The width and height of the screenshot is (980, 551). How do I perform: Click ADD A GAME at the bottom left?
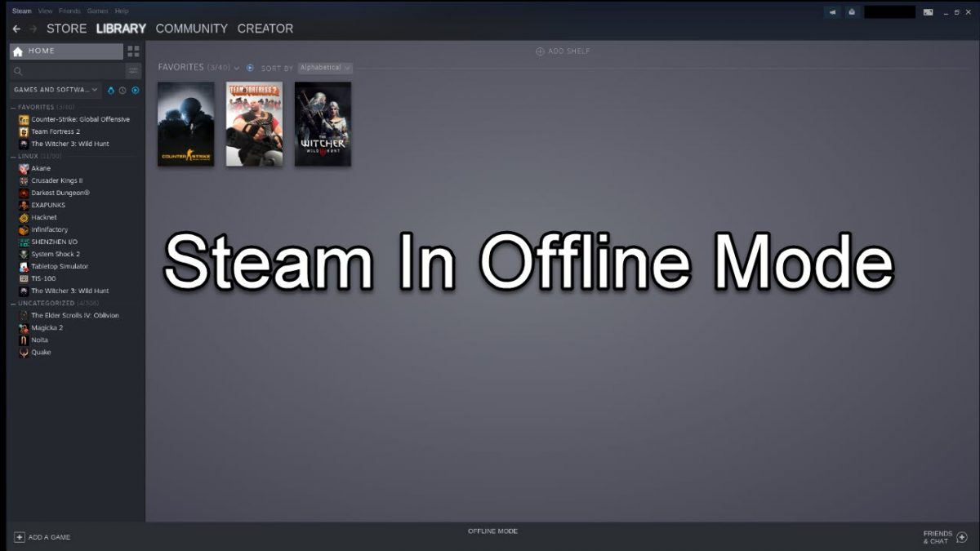[x=42, y=537]
